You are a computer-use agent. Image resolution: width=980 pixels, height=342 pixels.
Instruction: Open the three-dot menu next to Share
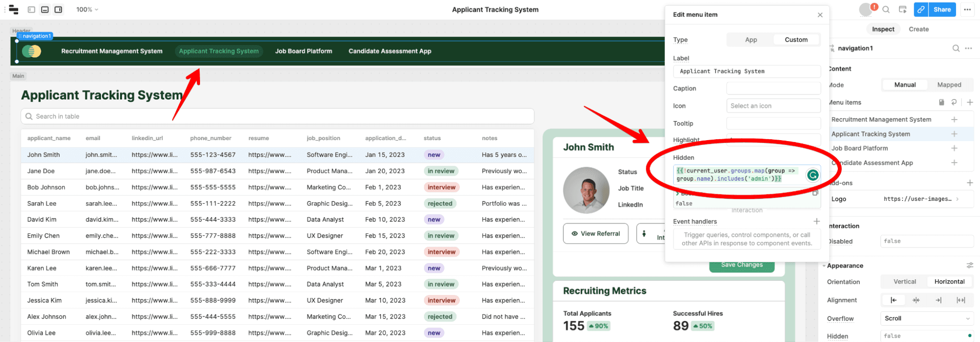(x=967, y=10)
